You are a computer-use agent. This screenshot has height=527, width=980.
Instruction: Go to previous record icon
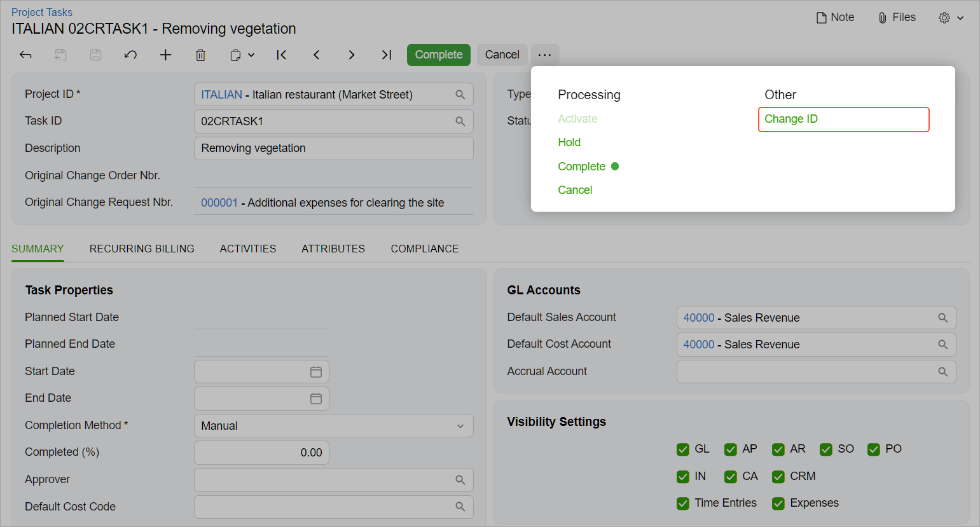click(x=316, y=55)
